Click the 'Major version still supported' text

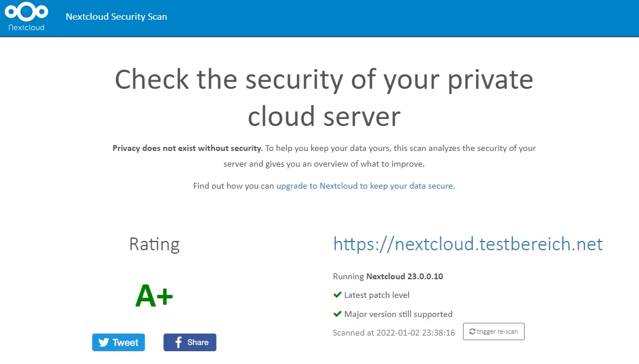398,314
